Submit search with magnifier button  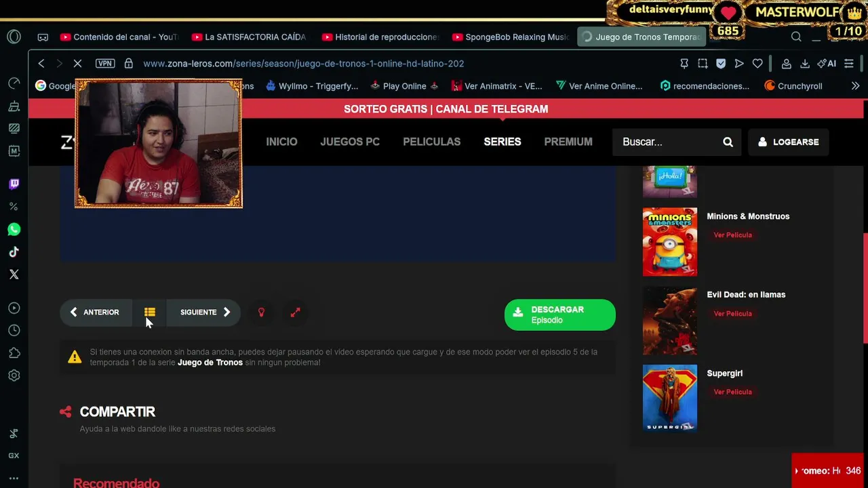pos(728,142)
